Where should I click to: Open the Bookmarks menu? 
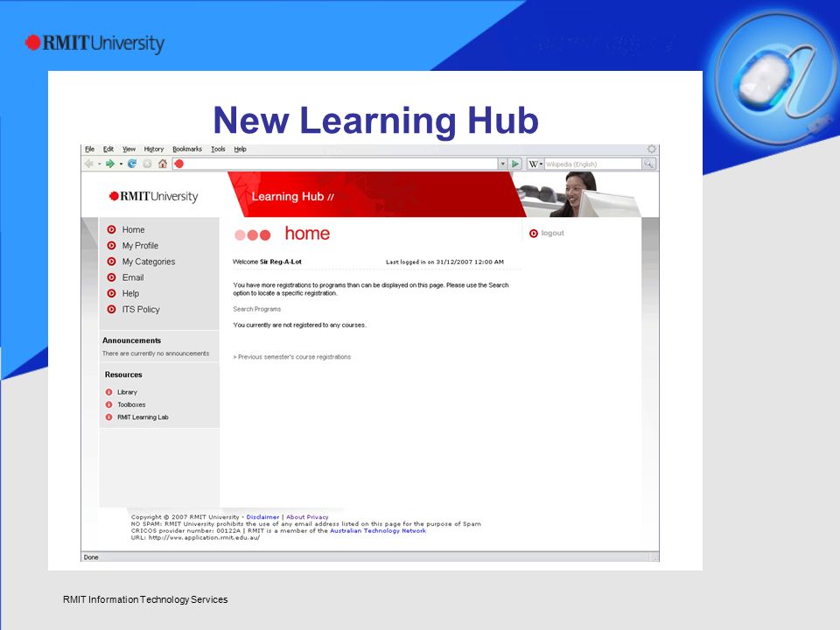(187, 149)
